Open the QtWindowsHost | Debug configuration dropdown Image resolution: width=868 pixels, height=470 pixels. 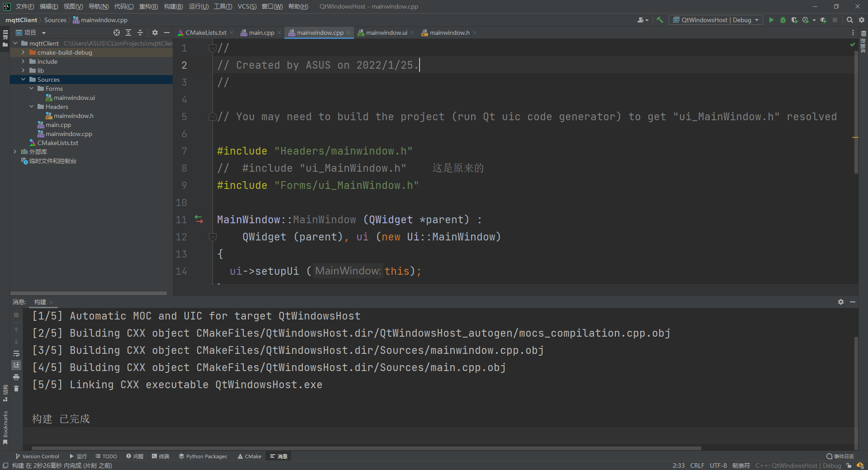click(x=716, y=20)
